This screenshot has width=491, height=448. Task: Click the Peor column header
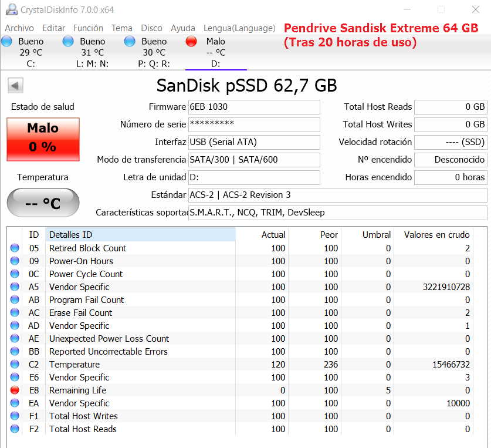pyautogui.click(x=314, y=234)
